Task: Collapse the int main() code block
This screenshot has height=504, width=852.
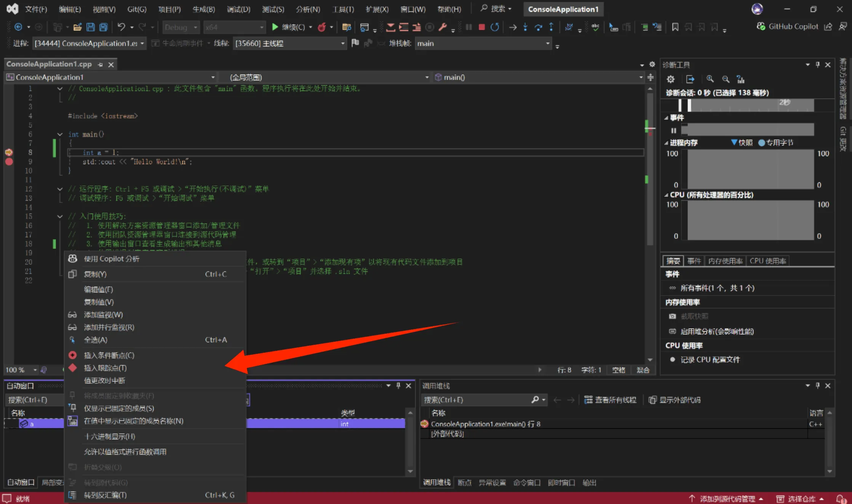Action: click(60, 134)
